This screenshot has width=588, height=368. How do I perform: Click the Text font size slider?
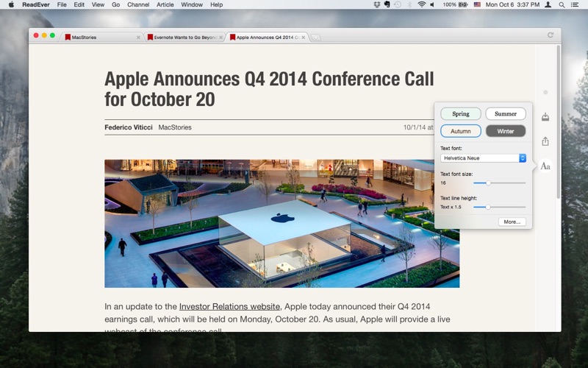(x=500, y=183)
